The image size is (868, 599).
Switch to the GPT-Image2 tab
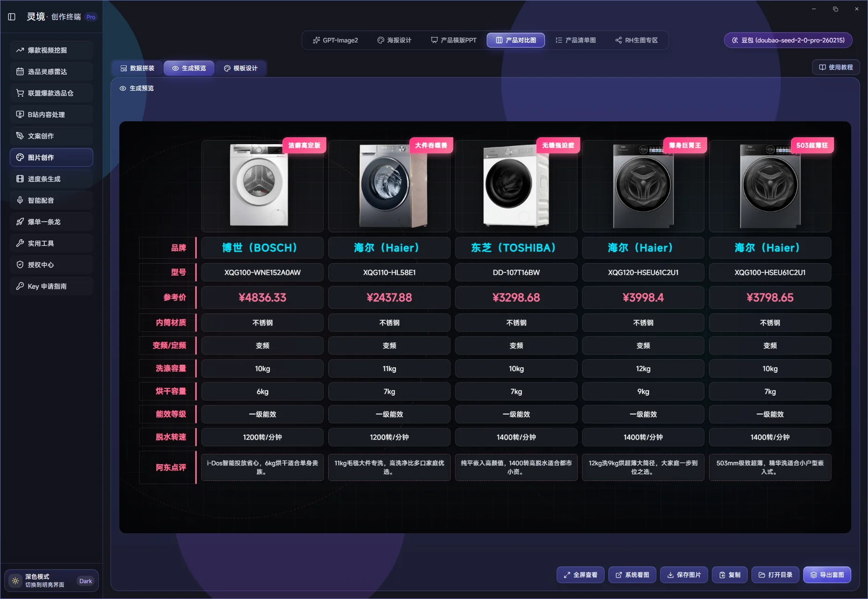[335, 40]
